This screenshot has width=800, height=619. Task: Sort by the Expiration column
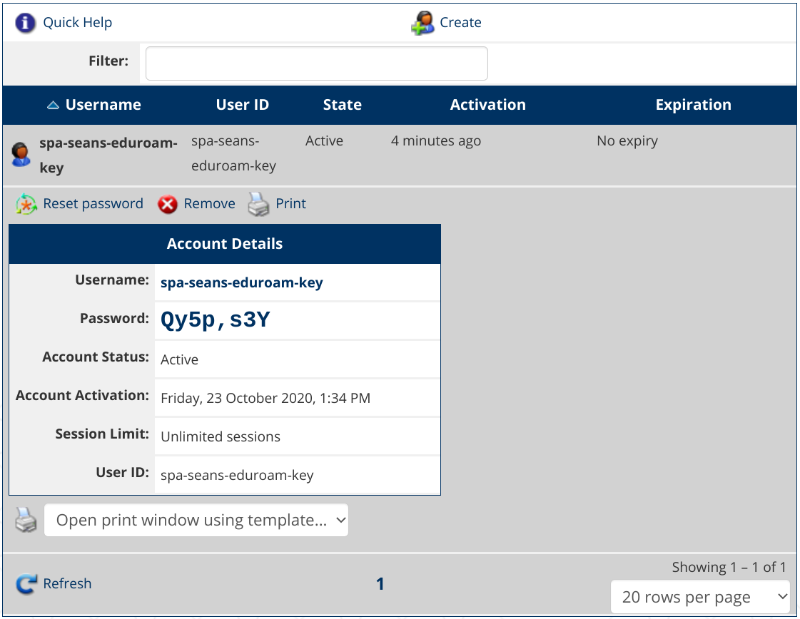coord(693,105)
